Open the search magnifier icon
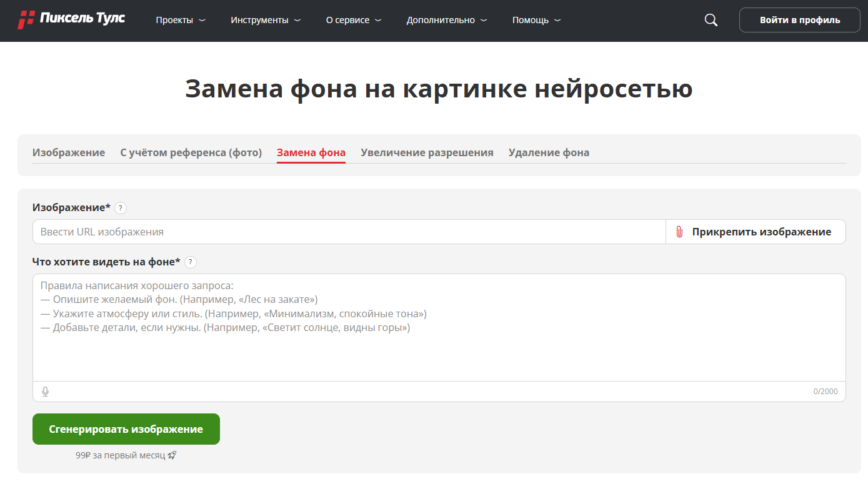The width and height of the screenshot is (868, 484). (711, 20)
